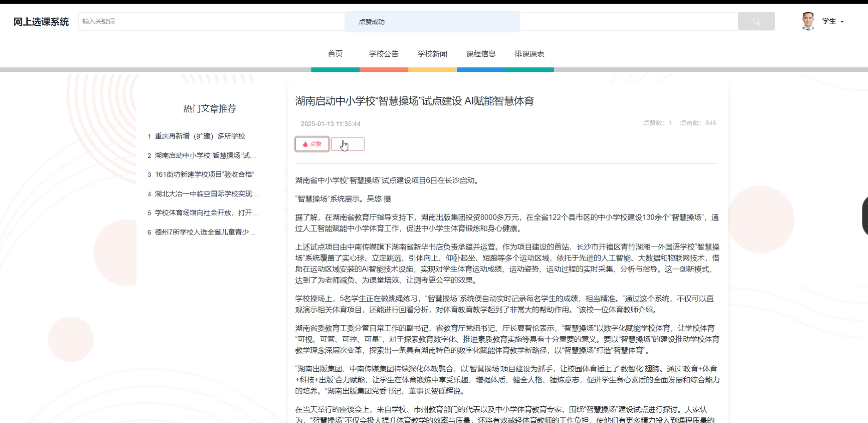
Task: Open article 学校体育馆向社会开放，打开...
Action: [206, 213]
